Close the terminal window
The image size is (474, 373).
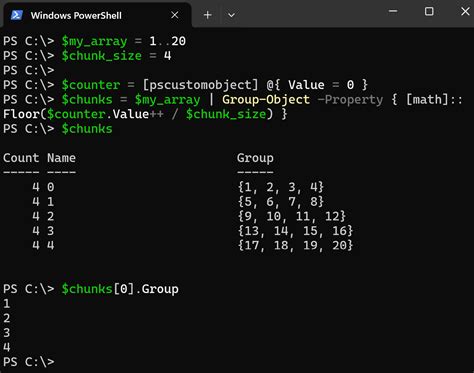point(465,11)
